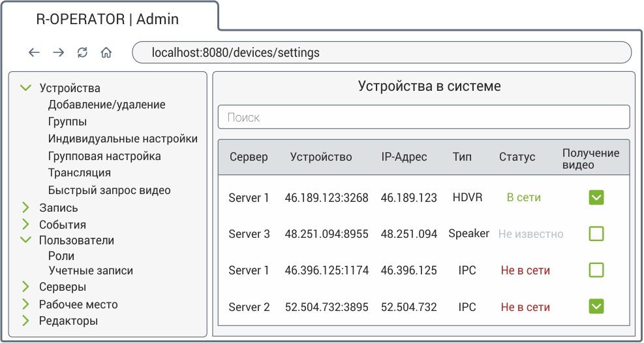Click the Поиск search field
Viewport: 644px width, 343px height.
(x=423, y=118)
